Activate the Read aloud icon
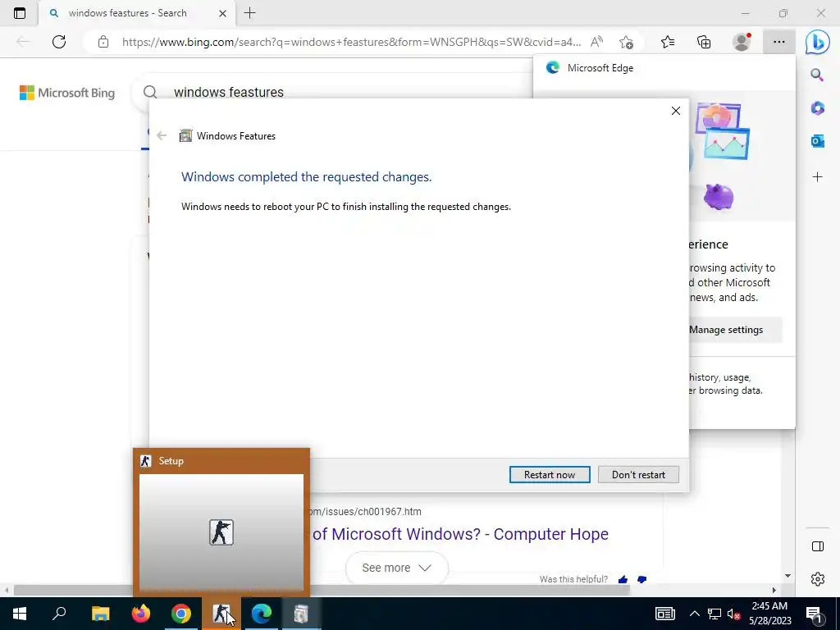Screen dimensions: 840x630 click(596, 42)
